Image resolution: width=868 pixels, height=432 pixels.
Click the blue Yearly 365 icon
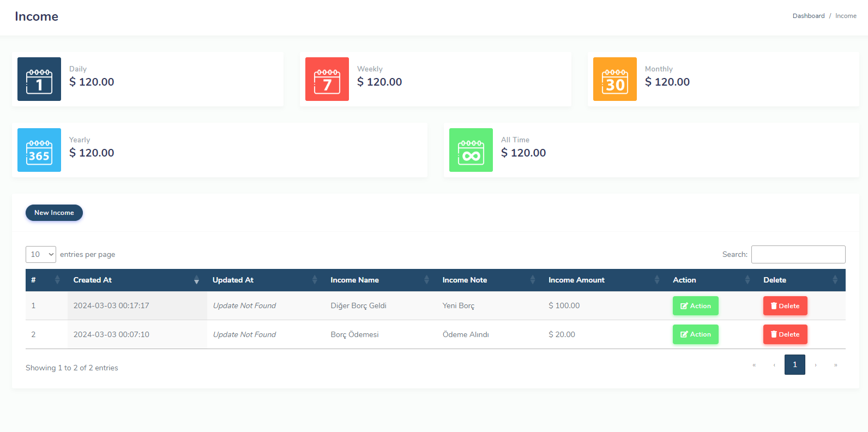(x=39, y=150)
